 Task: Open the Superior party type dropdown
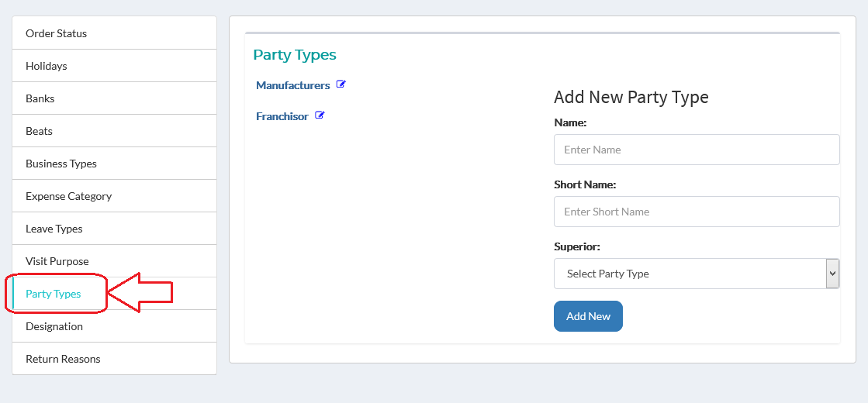click(x=697, y=273)
